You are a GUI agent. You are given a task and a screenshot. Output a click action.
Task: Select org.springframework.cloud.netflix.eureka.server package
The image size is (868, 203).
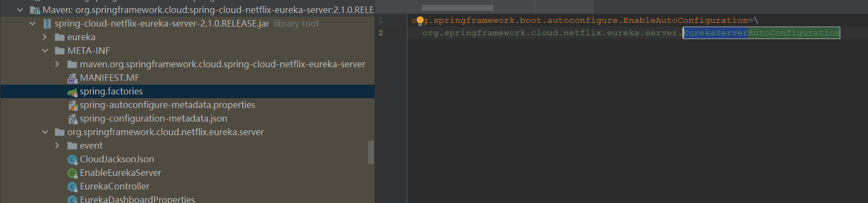pos(187,132)
